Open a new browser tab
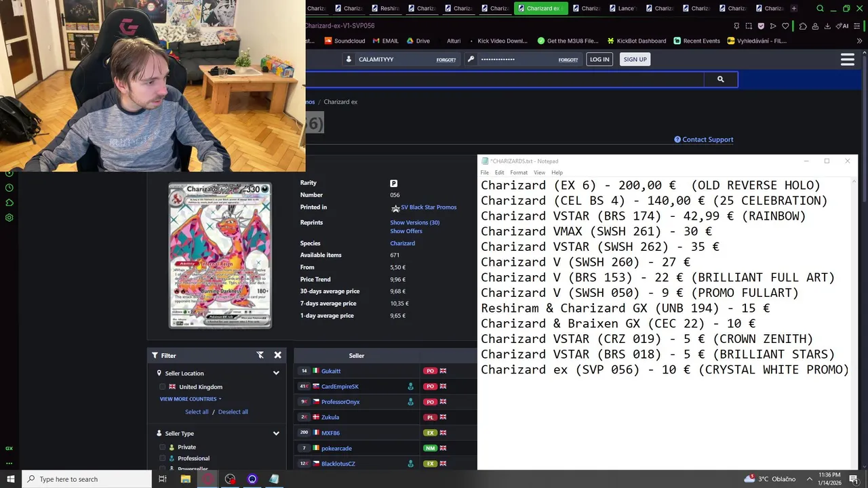 (x=794, y=8)
